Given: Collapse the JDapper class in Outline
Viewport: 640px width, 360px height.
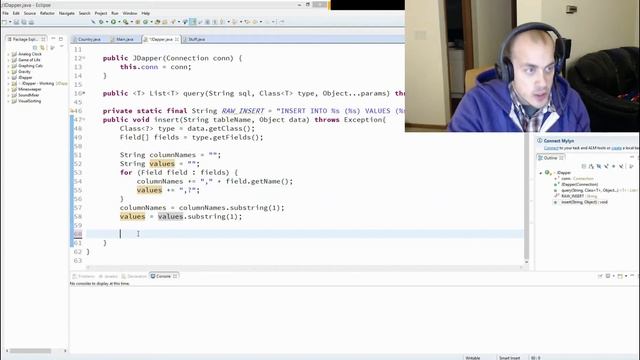Looking at the screenshot, I should (541, 173).
